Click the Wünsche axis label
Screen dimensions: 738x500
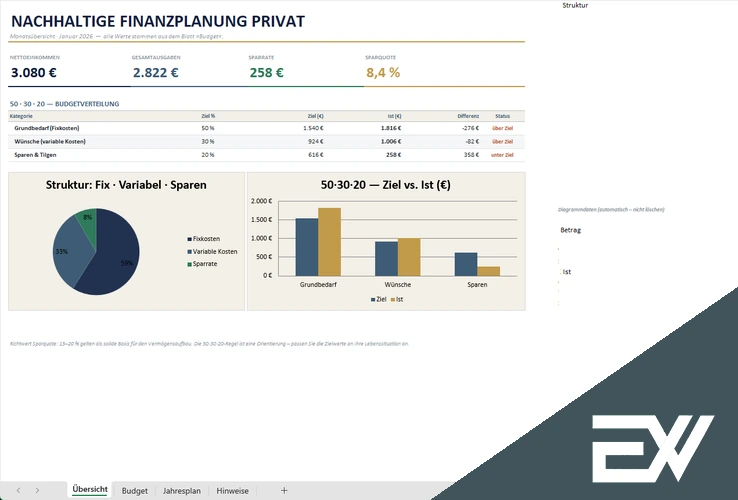pos(398,284)
